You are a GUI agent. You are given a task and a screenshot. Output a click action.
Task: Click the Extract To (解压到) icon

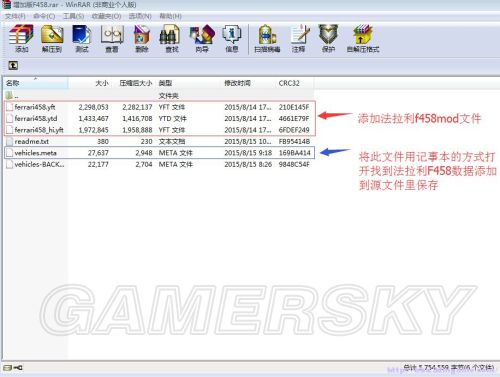point(52,35)
